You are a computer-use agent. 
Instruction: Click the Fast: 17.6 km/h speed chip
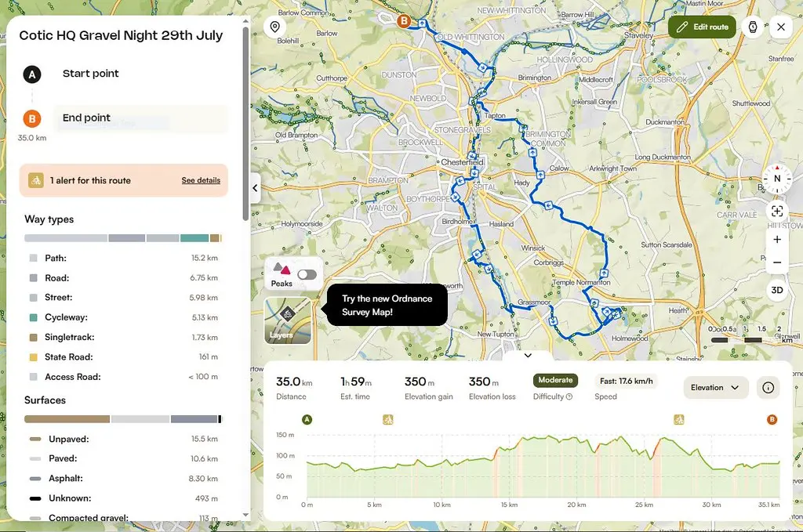click(x=626, y=381)
